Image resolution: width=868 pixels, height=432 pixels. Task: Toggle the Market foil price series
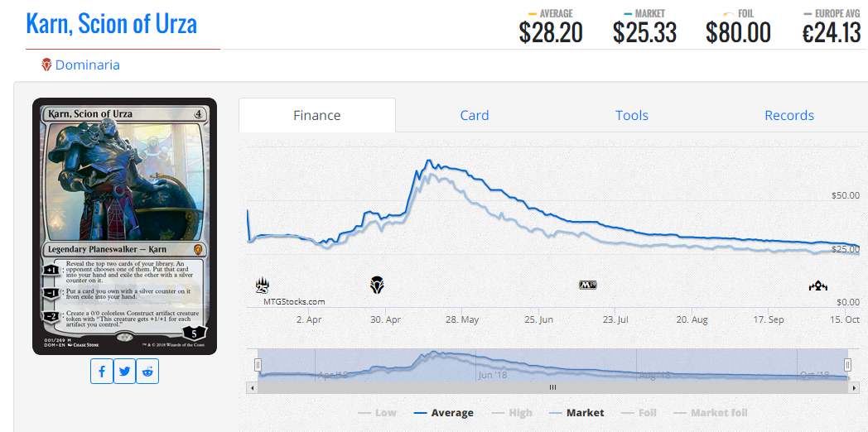coord(711,413)
